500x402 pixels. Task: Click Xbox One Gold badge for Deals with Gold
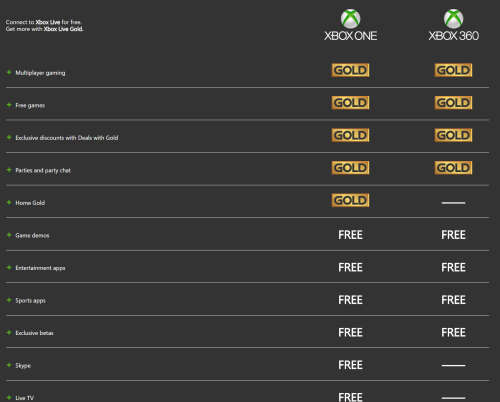[350, 135]
